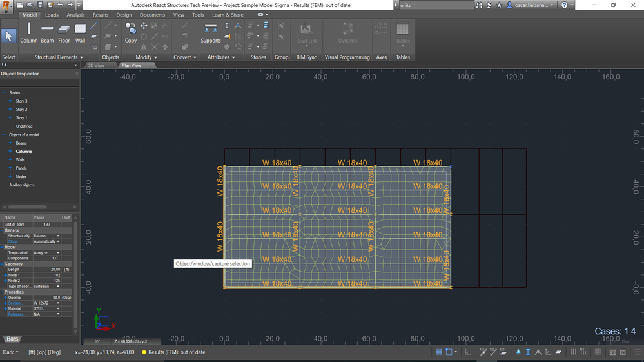Image resolution: width=644 pixels, height=362 pixels.
Task: Activate the Wall tool
Action: click(80, 33)
